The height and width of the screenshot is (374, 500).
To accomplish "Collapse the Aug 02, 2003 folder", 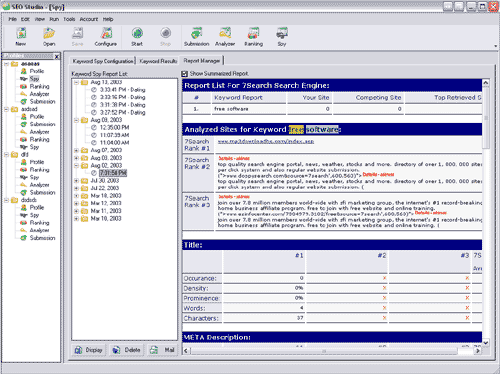I will pyautogui.click(x=76, y=165).
